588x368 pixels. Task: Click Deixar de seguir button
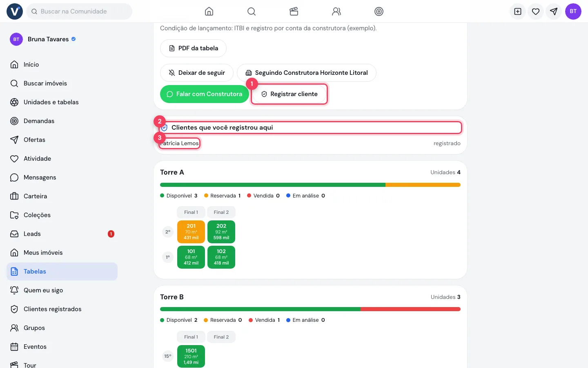click(x=197, y=73)
